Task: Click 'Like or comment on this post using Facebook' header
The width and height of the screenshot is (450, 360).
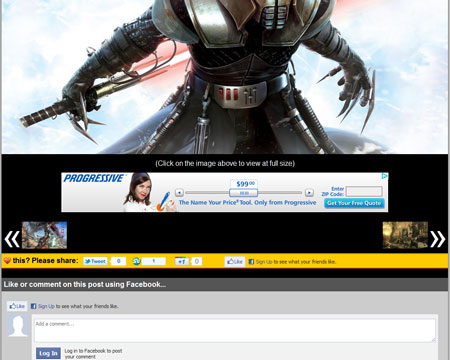Action: coord(85,284)
